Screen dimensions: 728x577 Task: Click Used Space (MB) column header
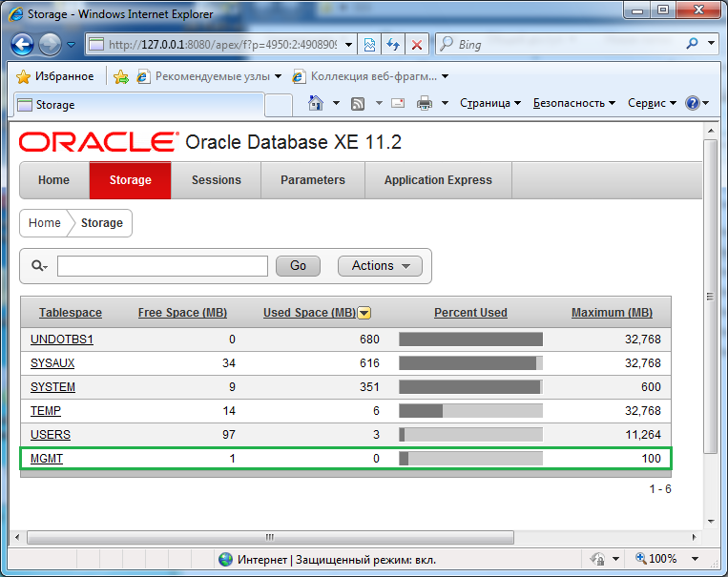pos(310,313)
